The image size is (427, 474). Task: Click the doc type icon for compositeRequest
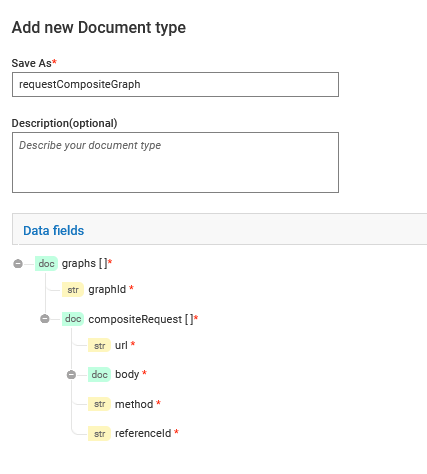pos(73,319)
